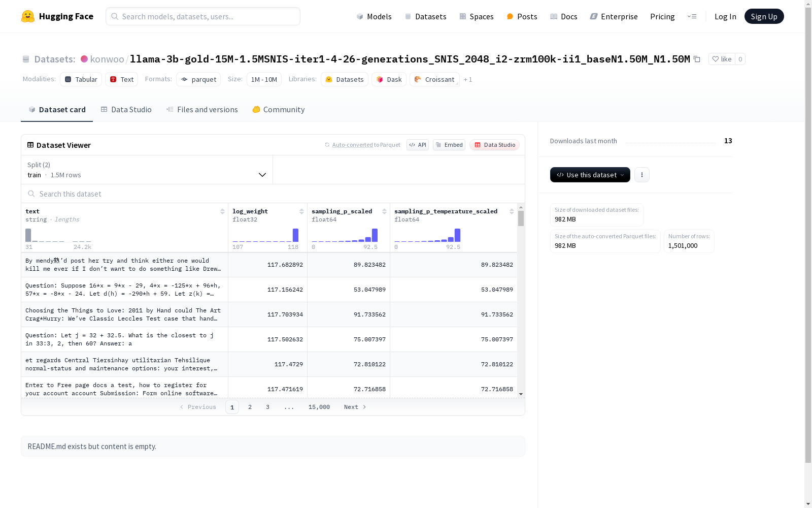Open the API button in viewer
The height and width of the screenshot is (508, 812).
pos(418,145)
